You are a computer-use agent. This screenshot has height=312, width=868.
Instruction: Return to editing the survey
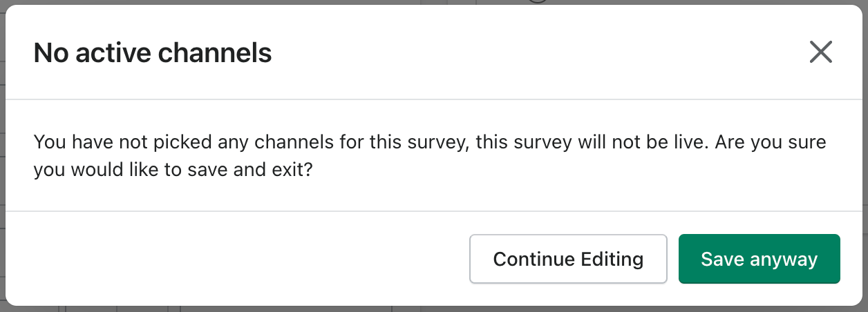tap(568, 259)
